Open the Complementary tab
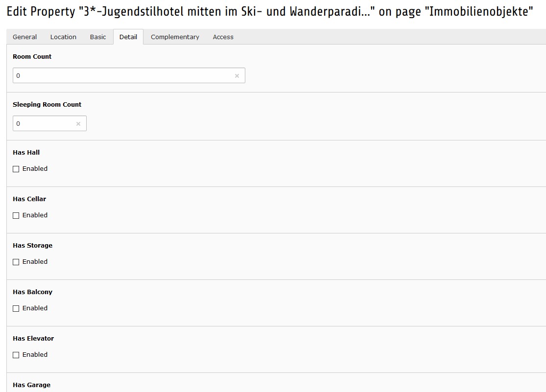Screen dimensions: 546x392 point(175,37)
